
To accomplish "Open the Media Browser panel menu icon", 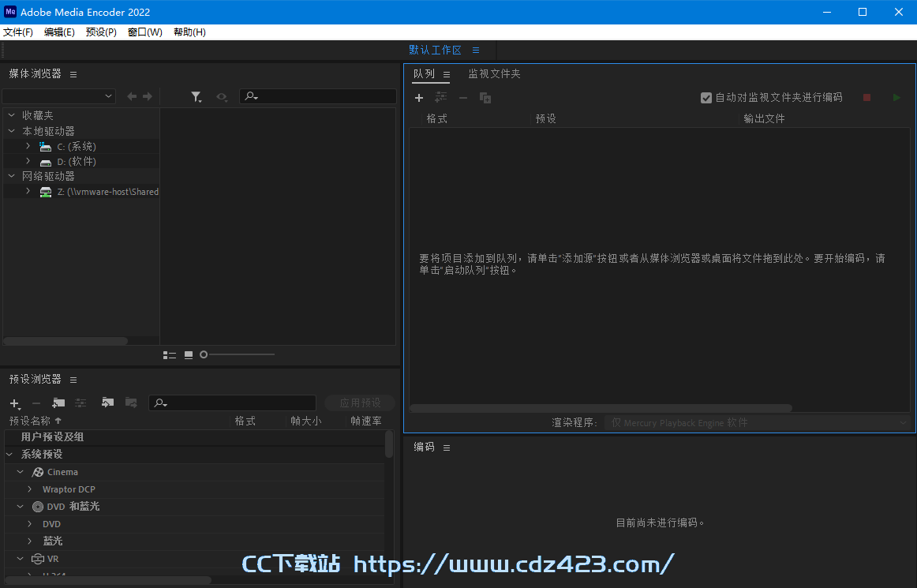I will click(x=73, y=74).
